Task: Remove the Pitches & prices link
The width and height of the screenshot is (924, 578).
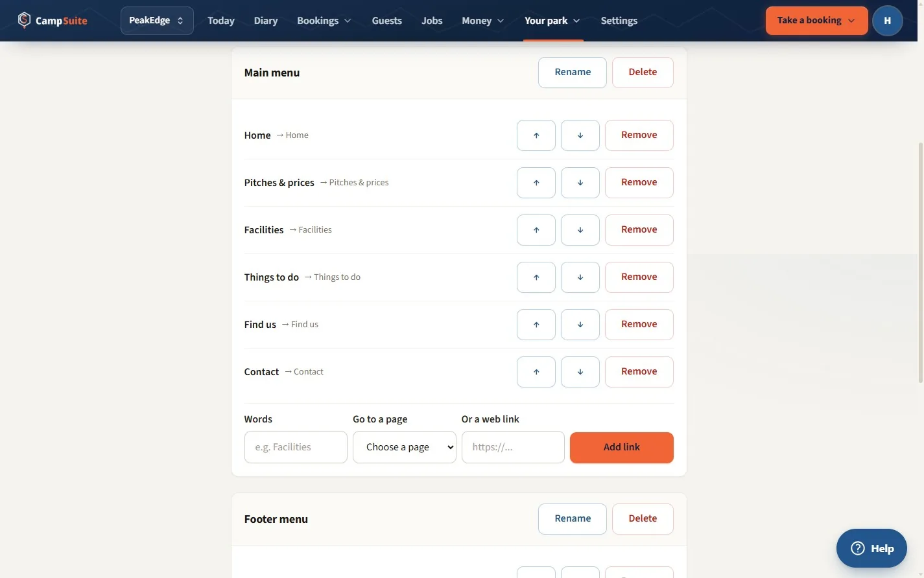Action: pyautogui.click(x=639, y=183)
